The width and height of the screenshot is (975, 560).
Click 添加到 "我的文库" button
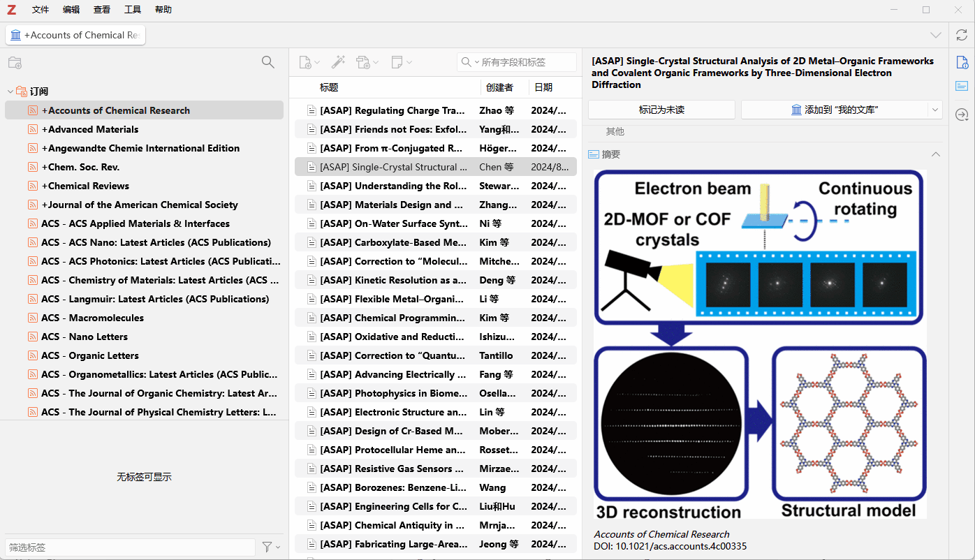pos(834,110)
